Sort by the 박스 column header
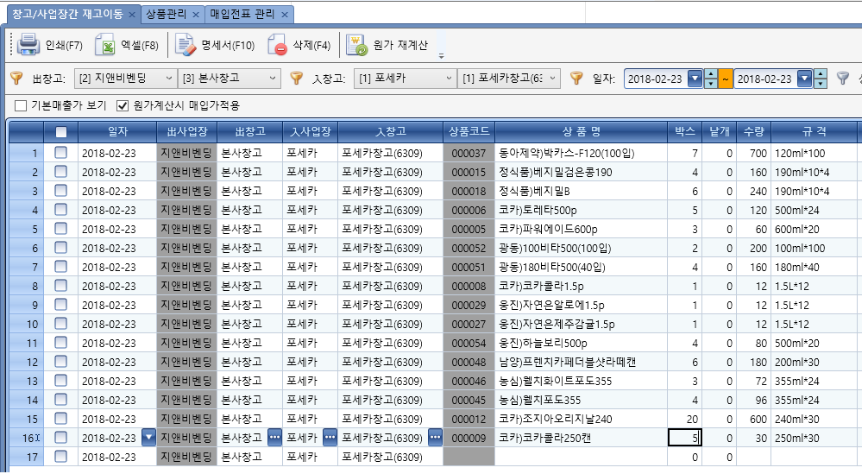868x474 pixels. click(685, 132)
